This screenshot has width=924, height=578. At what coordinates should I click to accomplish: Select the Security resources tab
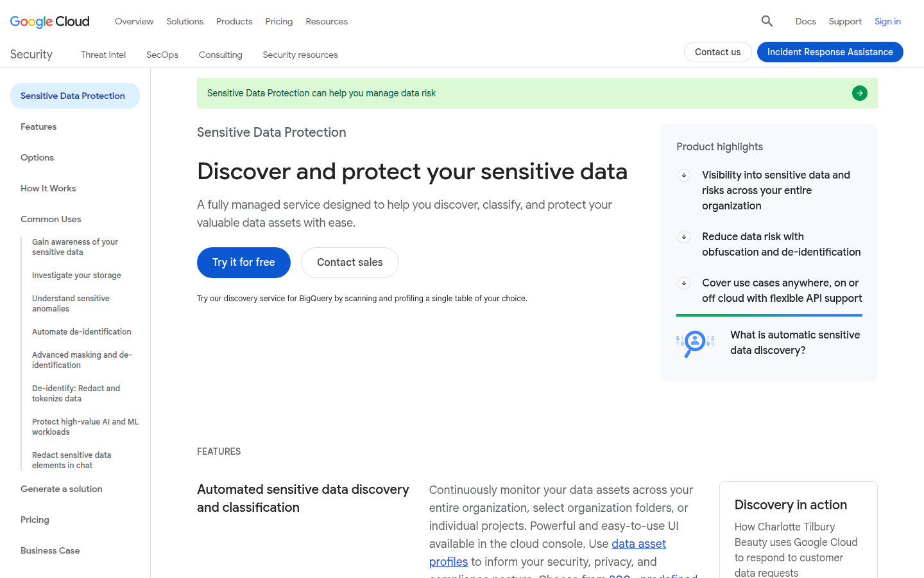click(x=300, y=55)
